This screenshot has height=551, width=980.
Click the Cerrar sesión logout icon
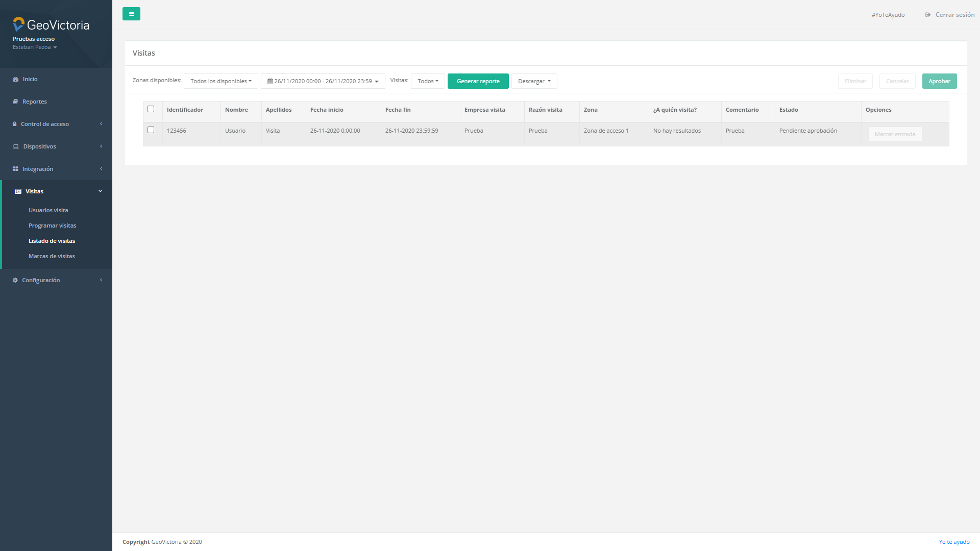point(927,15)
